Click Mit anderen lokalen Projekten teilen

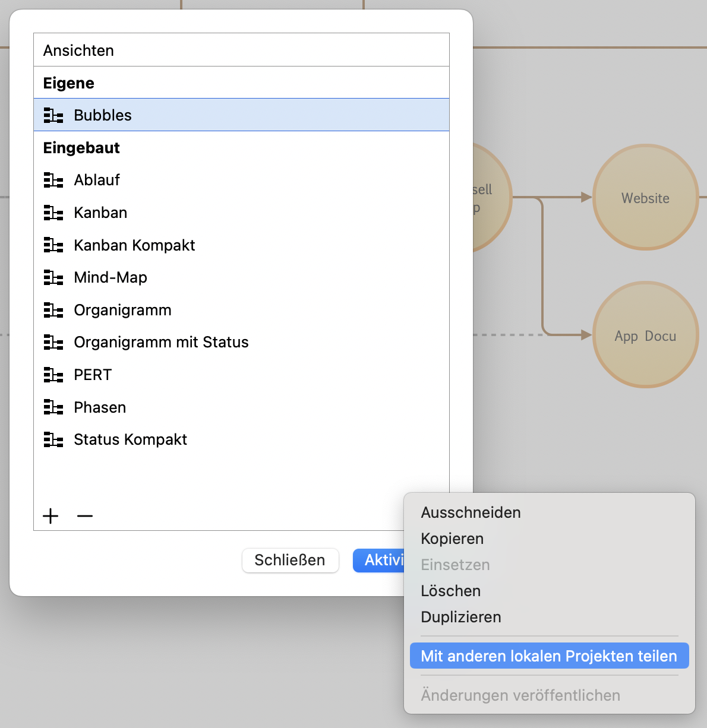(548, 656)
